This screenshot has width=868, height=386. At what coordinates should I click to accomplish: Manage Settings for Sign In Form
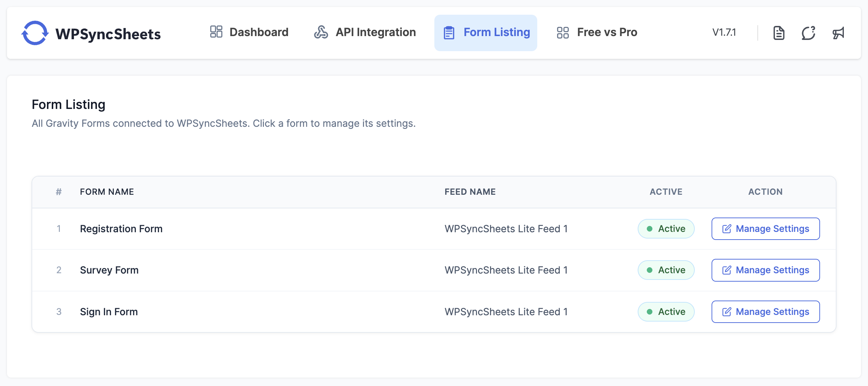pyautogui.click(x=765, y=312)
